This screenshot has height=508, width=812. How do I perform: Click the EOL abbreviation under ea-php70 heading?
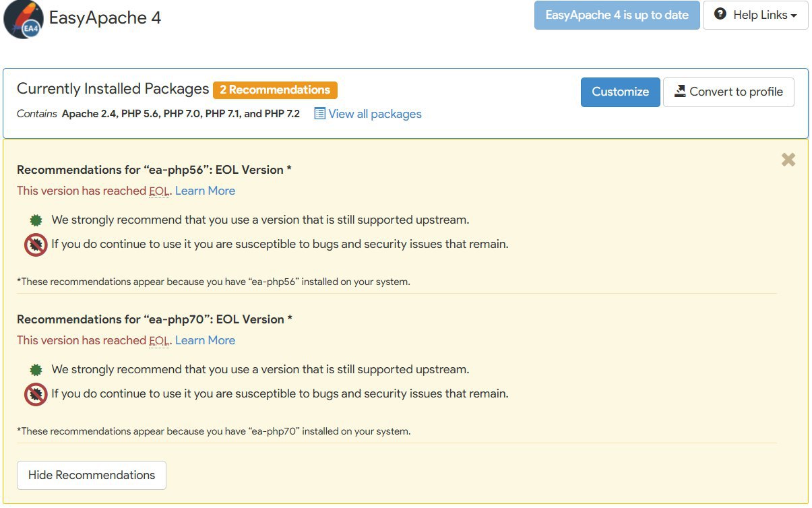coord(159,341)
